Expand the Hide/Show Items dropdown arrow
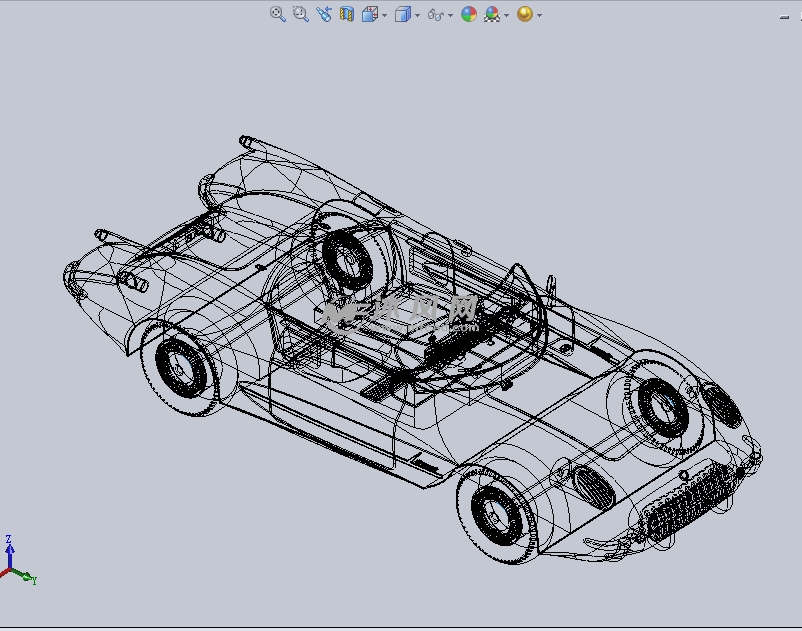This screenshot has width=802, height=631. click(x=450, y=15)
